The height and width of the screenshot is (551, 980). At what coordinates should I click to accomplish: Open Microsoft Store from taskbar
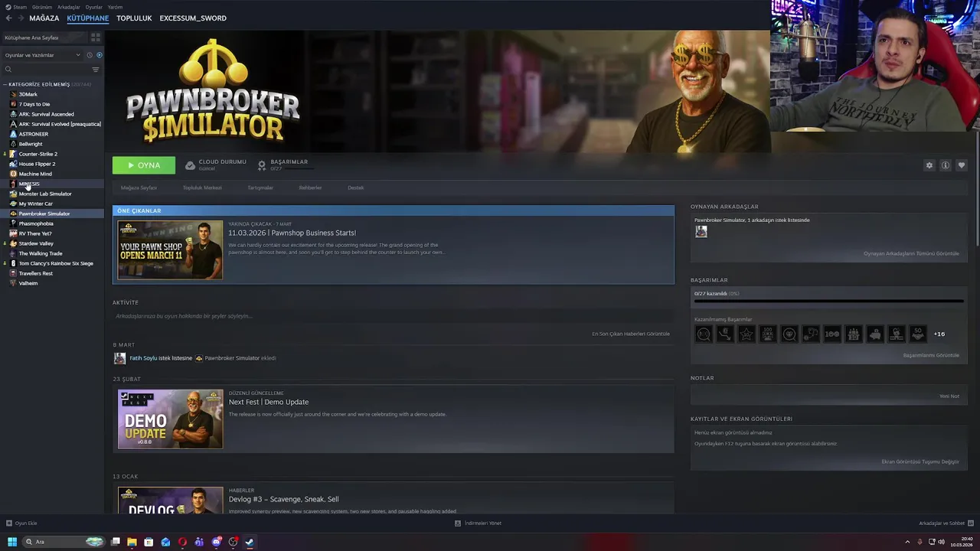click(x=149, y=542)
